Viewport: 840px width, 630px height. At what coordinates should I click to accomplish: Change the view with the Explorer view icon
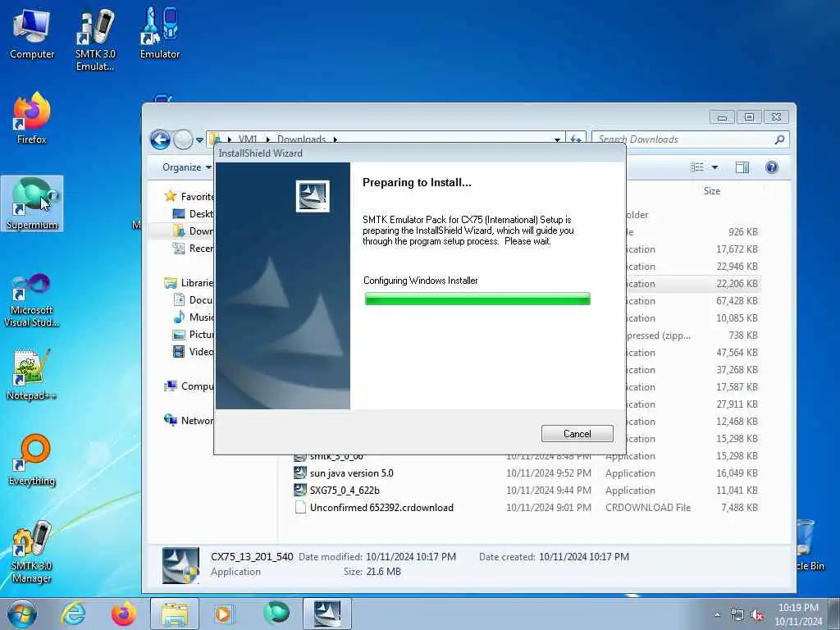pyautogui.click(x=697, y=167)
